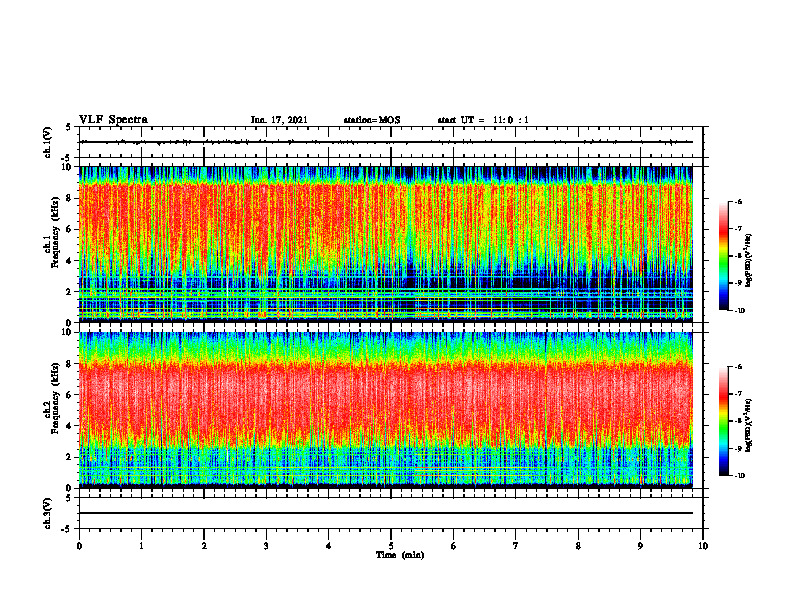The height and width of the screenshot is (612, 792).
Task: Click inside the ch.2 spectrogram panel
Action: 386,410
